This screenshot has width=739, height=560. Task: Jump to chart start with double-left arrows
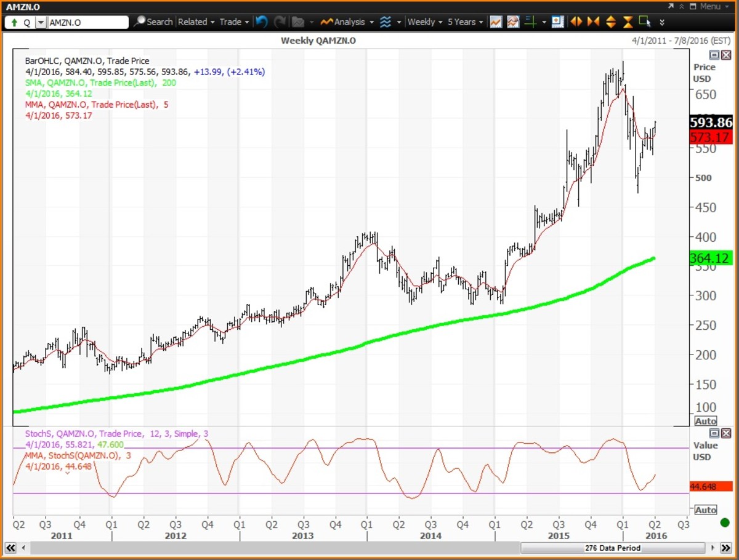tap(10, 548)
